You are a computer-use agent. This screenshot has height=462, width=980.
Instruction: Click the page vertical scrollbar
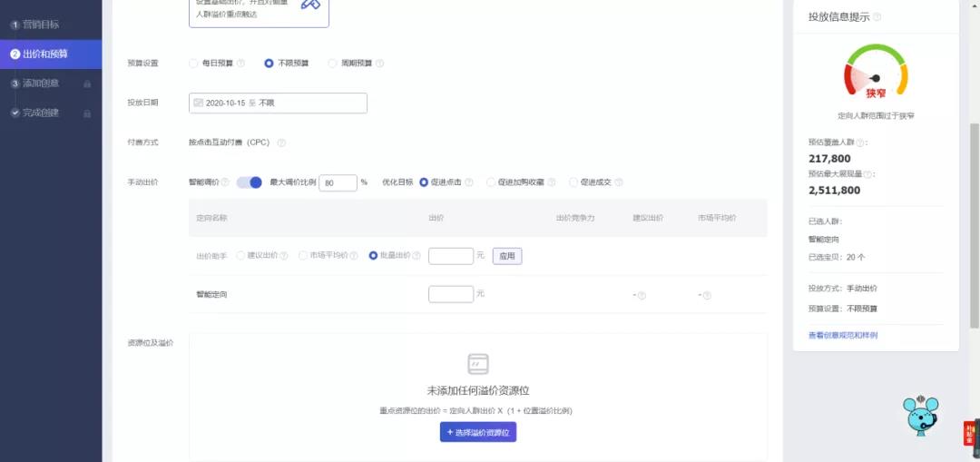coord(975,226)
